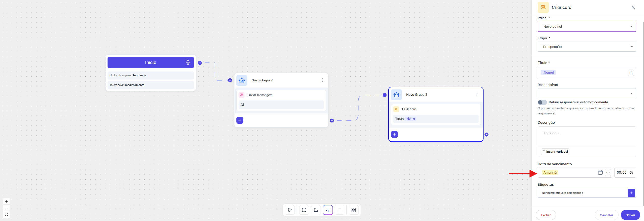This screenshot has height=221, width=644.
Task: Open Novo Grupo 2 options menu
Action: pos(322,80)
